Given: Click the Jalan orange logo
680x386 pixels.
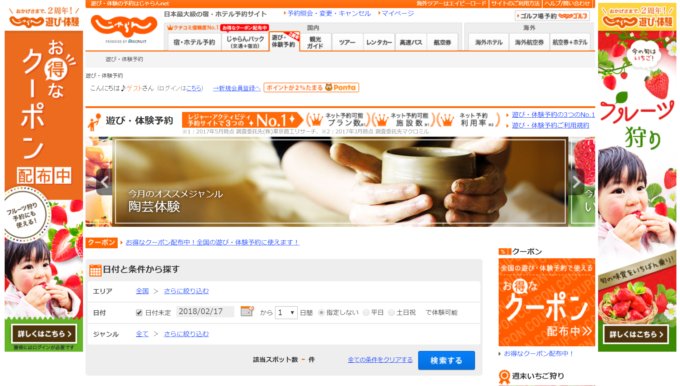Looking at the screenshot, I should (x=124, y=26).
